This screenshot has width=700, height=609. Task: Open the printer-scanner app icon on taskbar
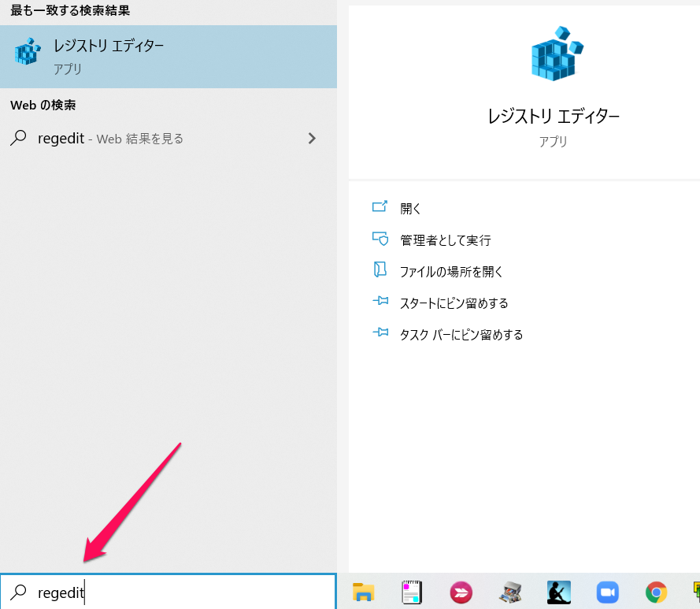[x=510, y=592]
